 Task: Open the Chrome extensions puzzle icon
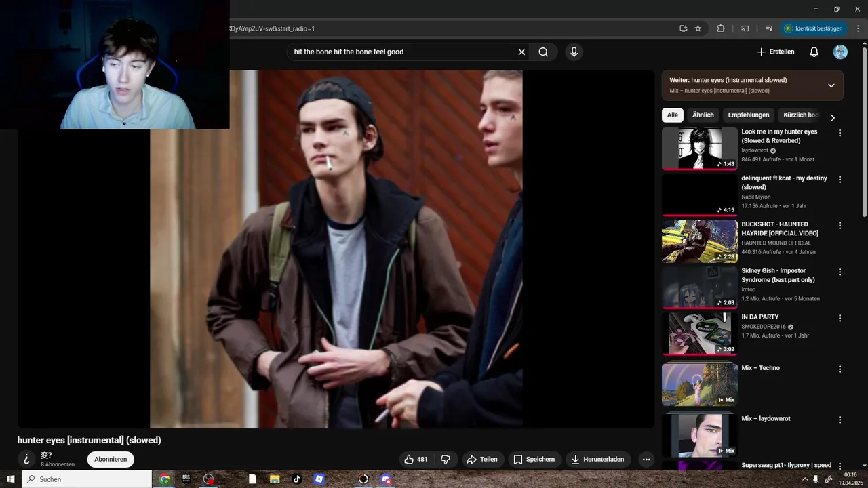click(x=721, y=28)
